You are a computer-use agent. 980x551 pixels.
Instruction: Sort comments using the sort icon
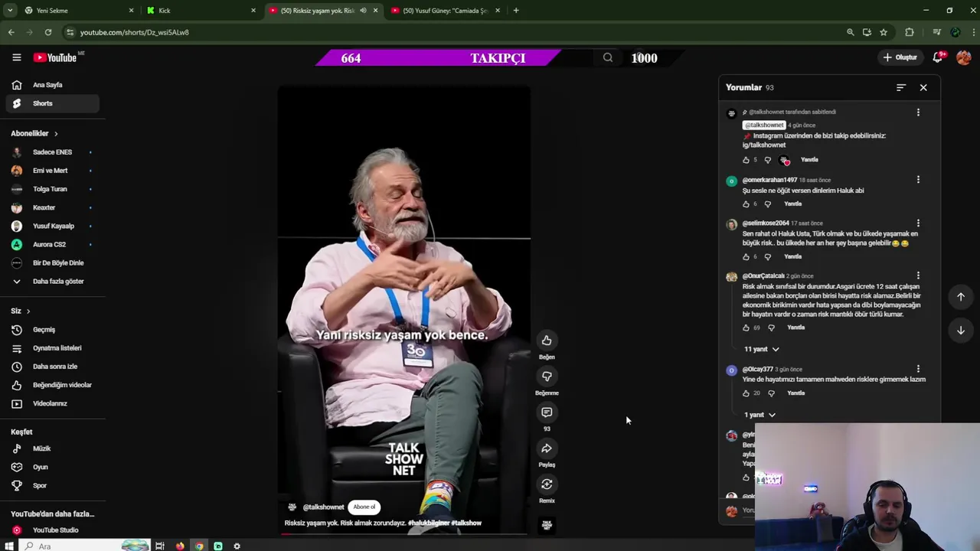point(901,87)
